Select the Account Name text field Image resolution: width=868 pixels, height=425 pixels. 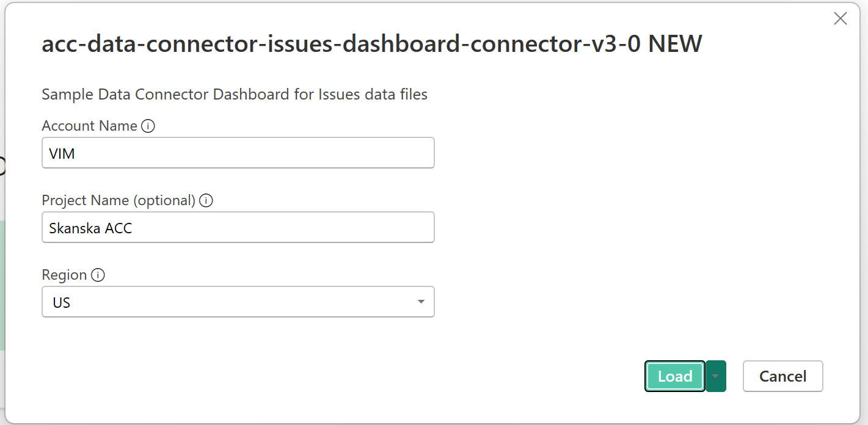(238, 153)
